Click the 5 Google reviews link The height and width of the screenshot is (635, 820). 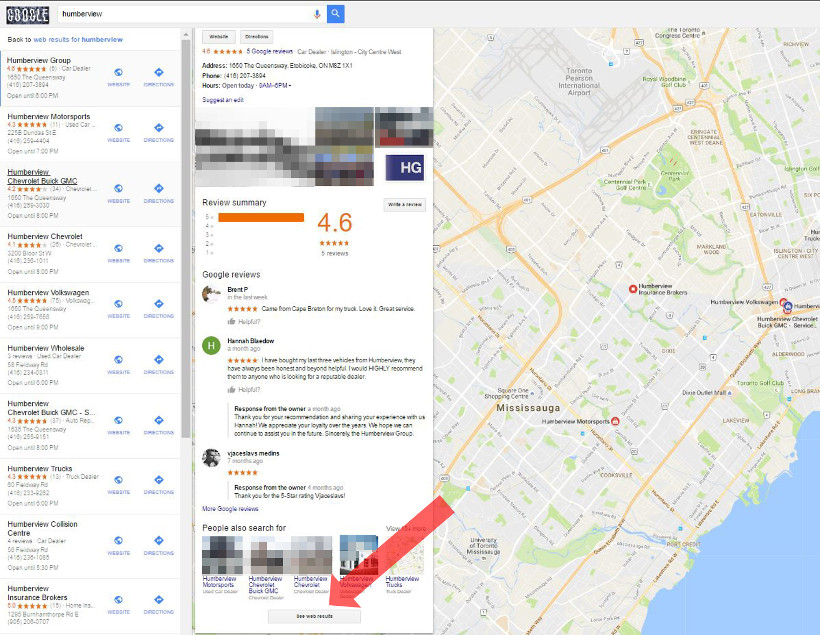[268, 51]
